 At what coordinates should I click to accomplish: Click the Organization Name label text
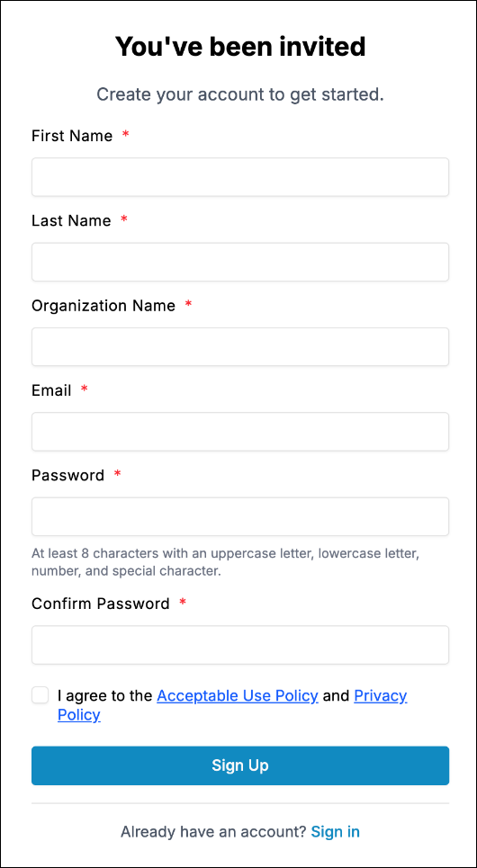tap(103, 306)
